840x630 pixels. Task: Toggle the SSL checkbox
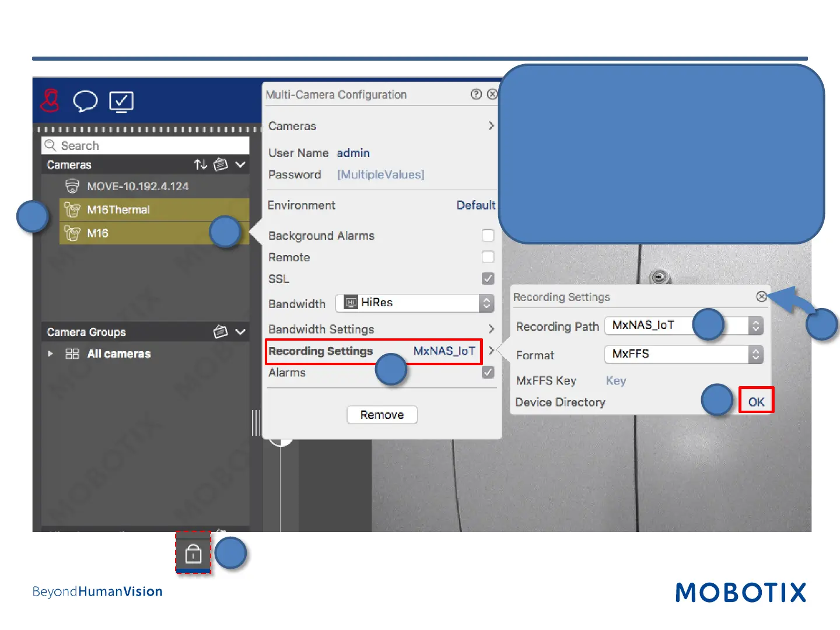click(x=488, y=278)
